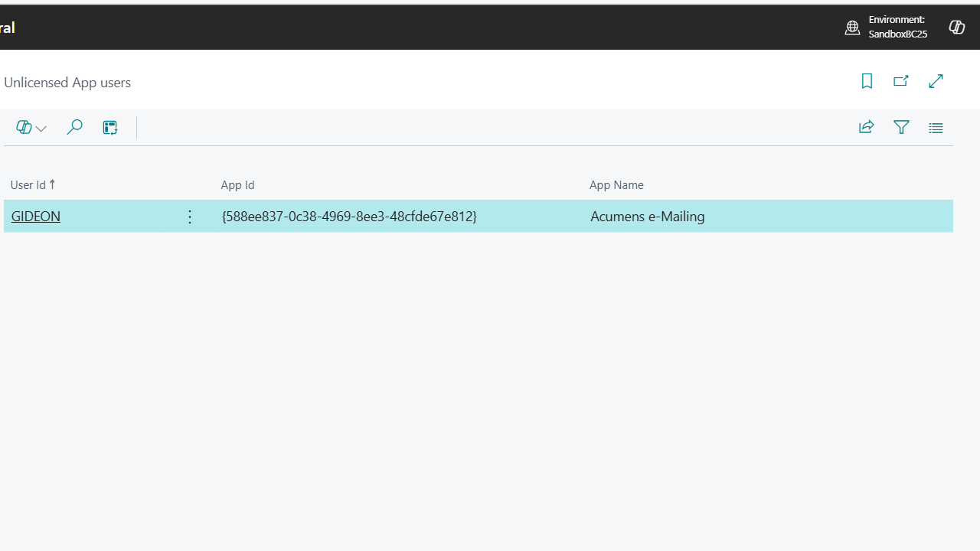Bookmark the Unlicensed App users page

pyautogui.click(x=867, y=81)
